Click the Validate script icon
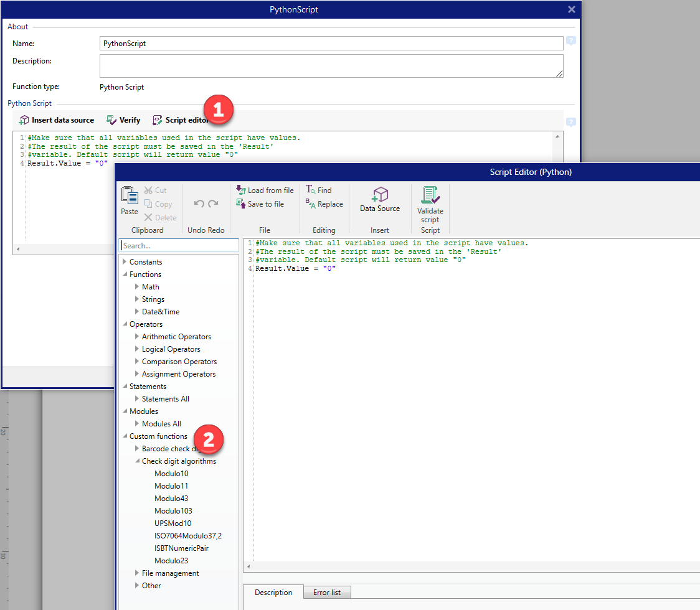 [x=430, y=195]
